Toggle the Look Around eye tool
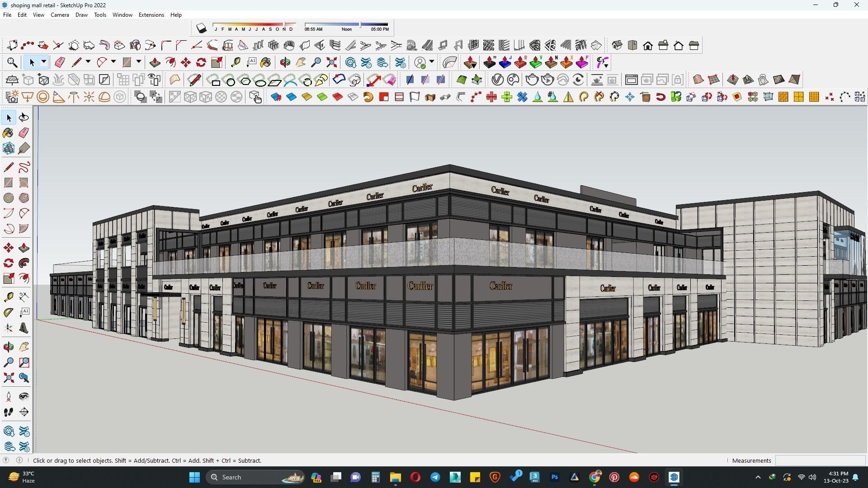This screenshot has width=868, height=488. click(24, 397)
